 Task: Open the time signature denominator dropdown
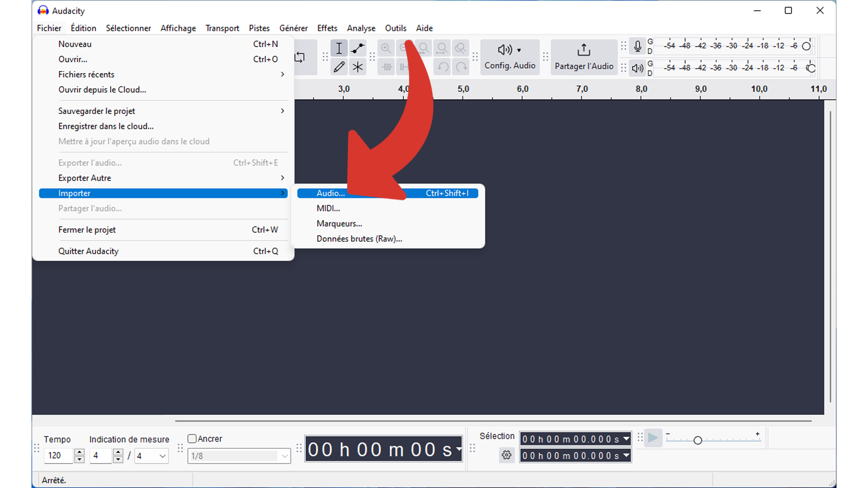(x=151, y=456)
